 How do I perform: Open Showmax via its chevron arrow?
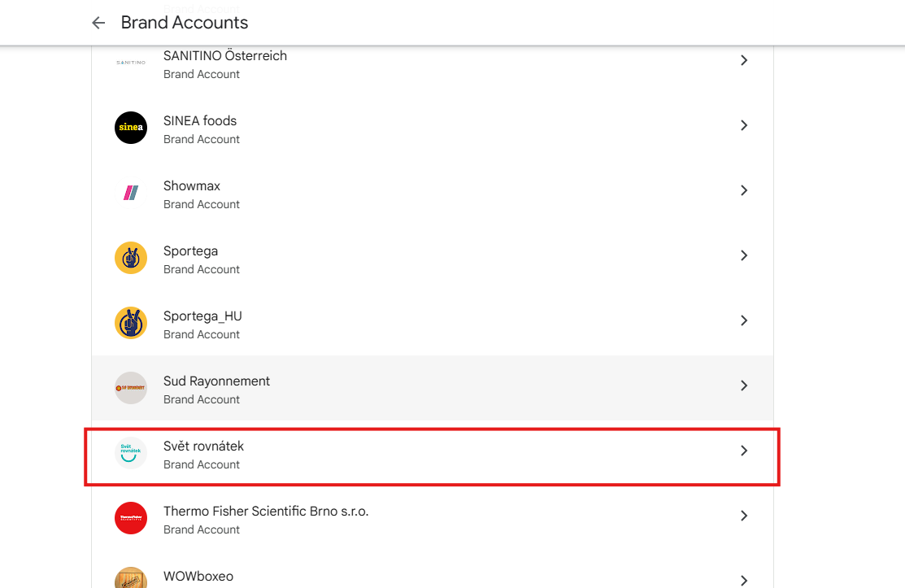pos(744,190)
